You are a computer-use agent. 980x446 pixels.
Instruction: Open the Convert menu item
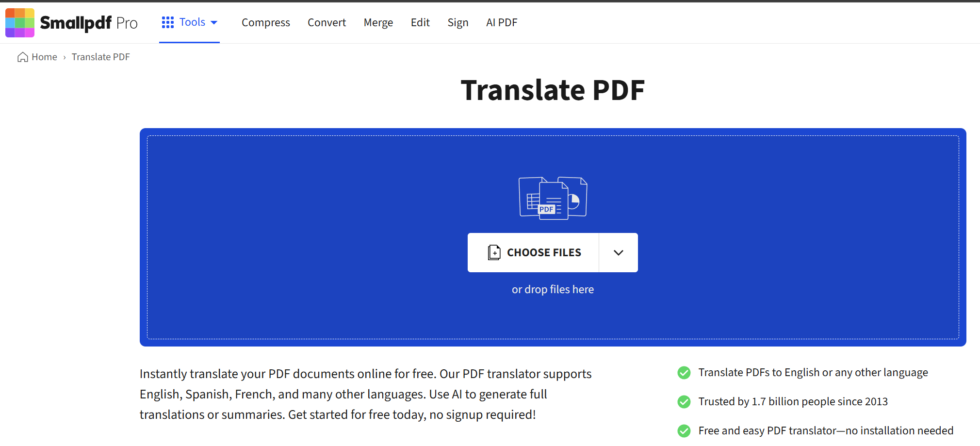327,22
